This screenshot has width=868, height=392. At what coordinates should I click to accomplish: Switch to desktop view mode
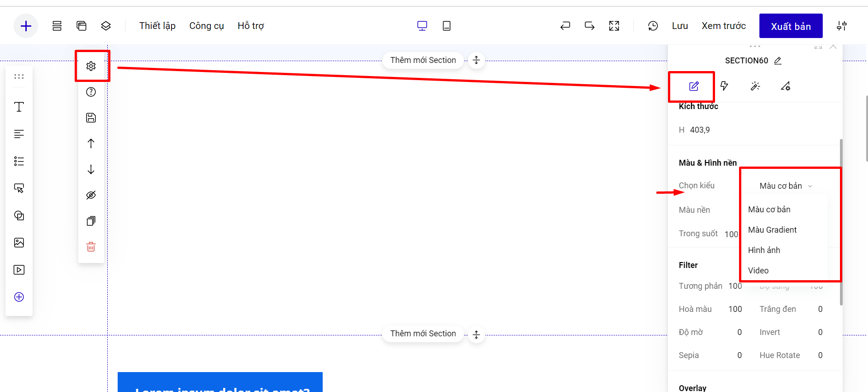[422, 26]
